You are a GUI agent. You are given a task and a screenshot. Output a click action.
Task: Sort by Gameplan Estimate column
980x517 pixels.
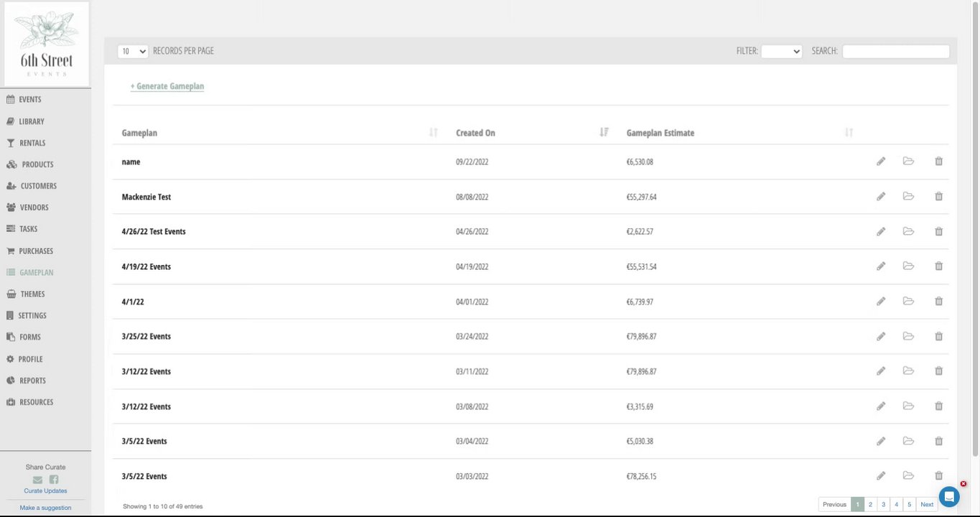coord(849,133)
